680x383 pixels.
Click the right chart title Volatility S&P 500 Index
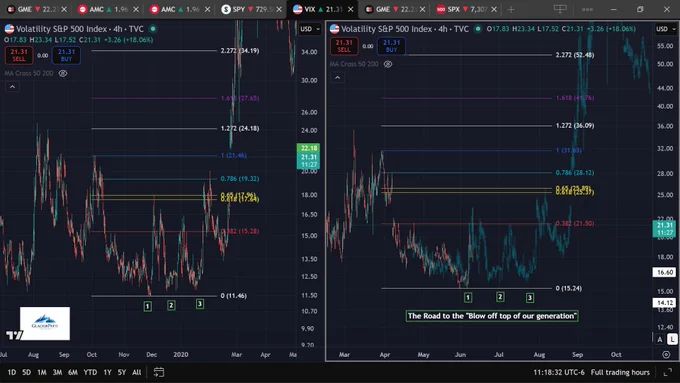[387, 29]
